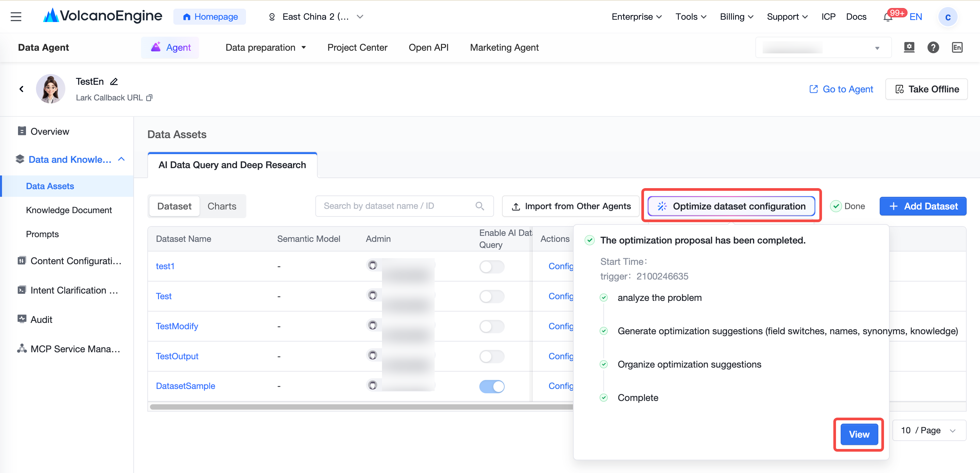Click the search magnifier in dataset search

479,206
